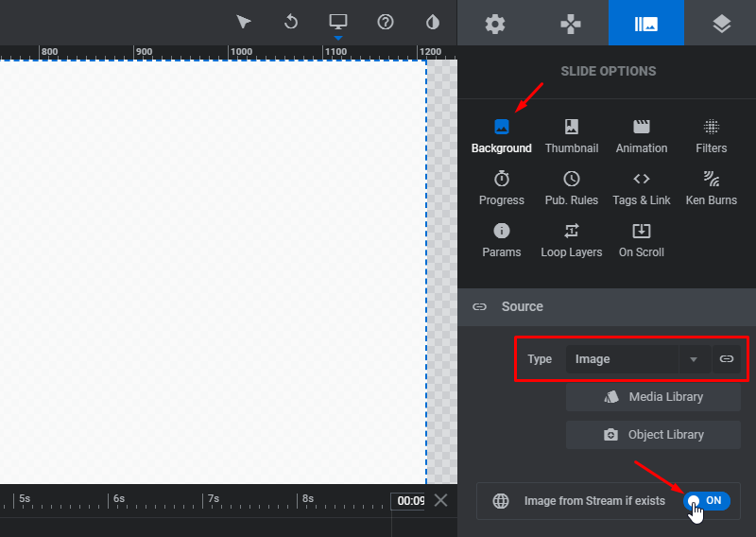Viewport: 756px width, 537px height.
Task: Open the Progress slide option
Action: tap(502, 189)
